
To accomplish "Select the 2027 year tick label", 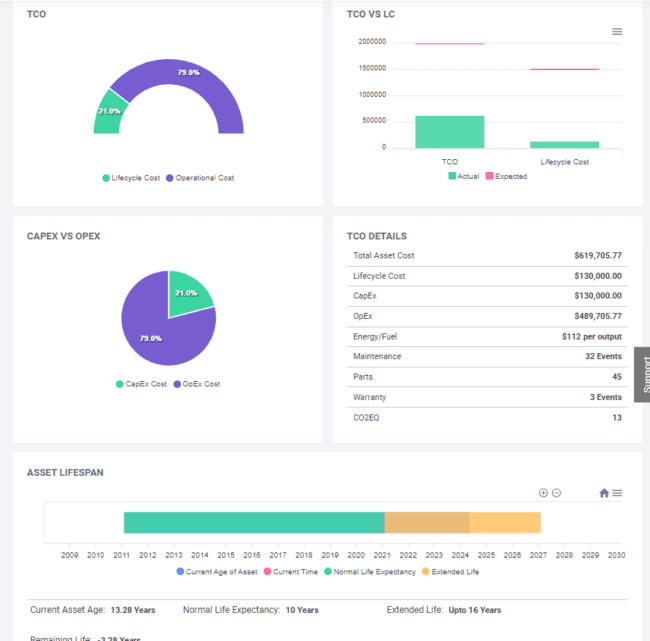I will coord(538,555).
